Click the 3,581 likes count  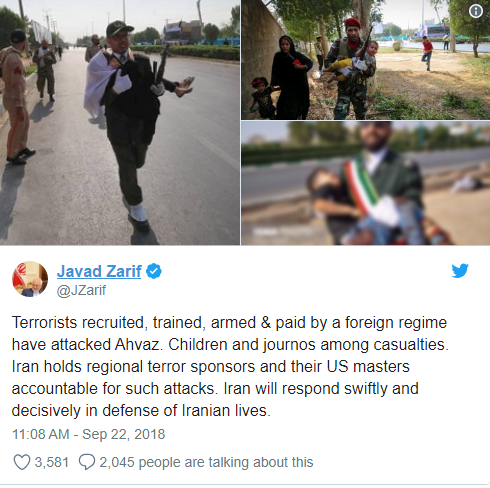coord(52,462)
